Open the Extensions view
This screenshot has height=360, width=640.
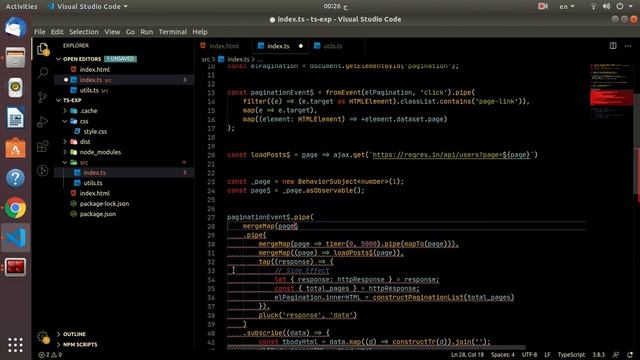click(x=43, y=146)
